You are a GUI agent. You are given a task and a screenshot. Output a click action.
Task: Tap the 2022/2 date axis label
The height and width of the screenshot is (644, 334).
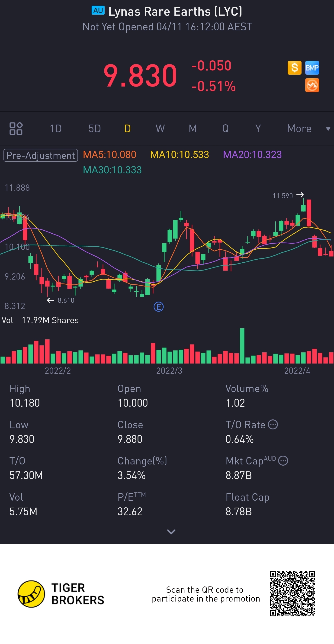click(58, 370)
